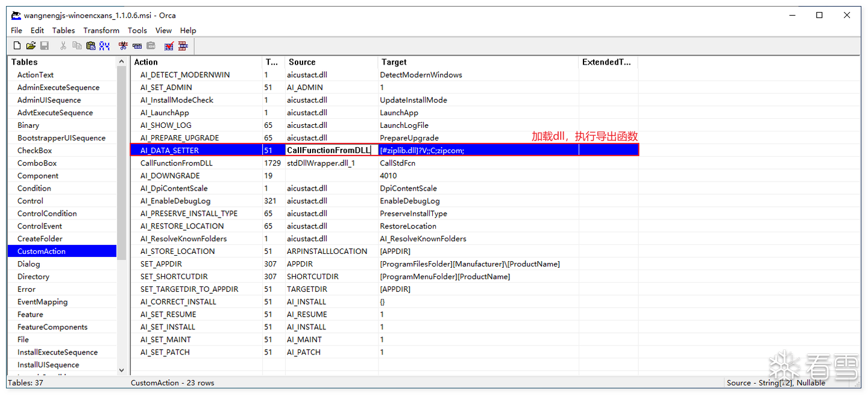Click the T... type column header
The height and width of the screenshot is (395, 868).
click(274, 62)
